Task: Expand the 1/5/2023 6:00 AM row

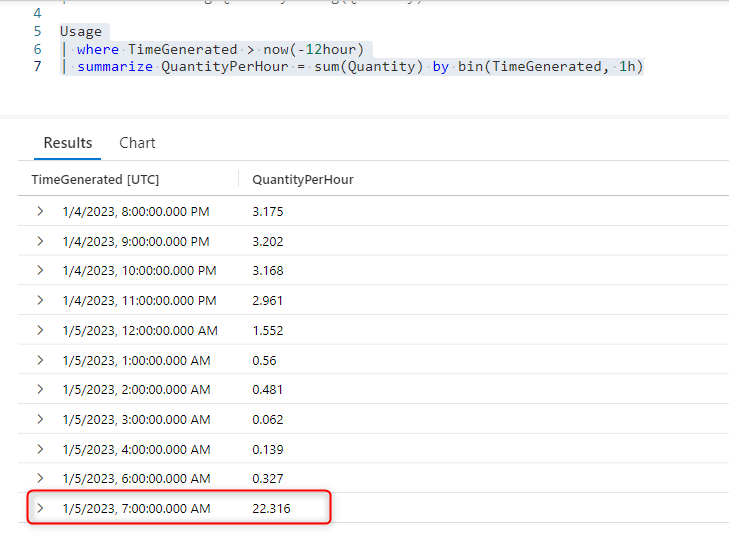Action: [x=41, y=479]
